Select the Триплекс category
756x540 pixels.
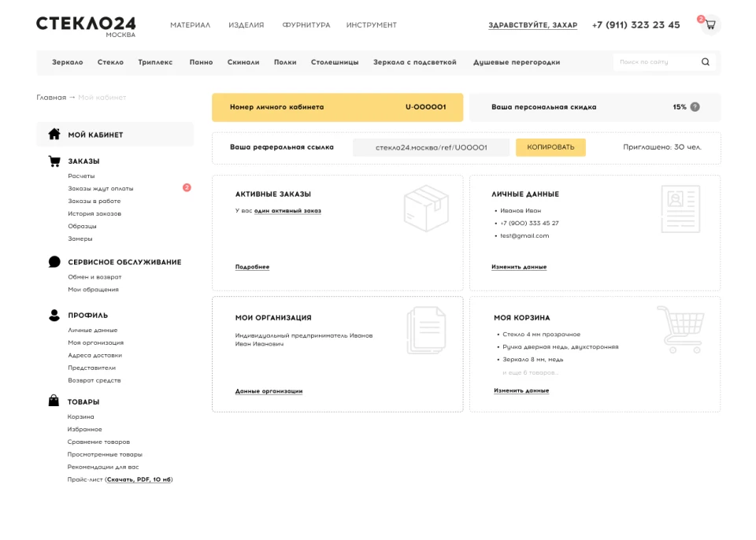click(x=155, y=62)
